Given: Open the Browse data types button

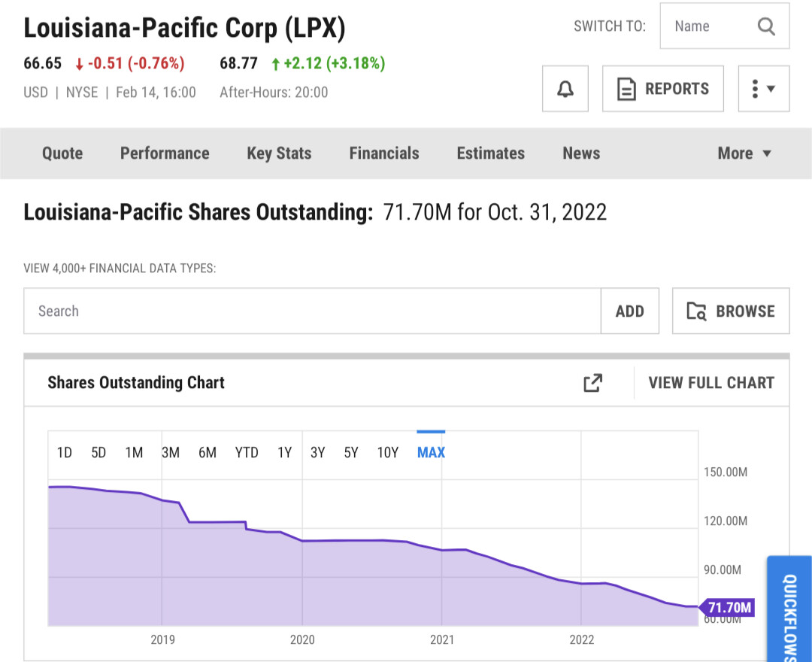Looking at the screenshot, I should [x=731, y=311].
